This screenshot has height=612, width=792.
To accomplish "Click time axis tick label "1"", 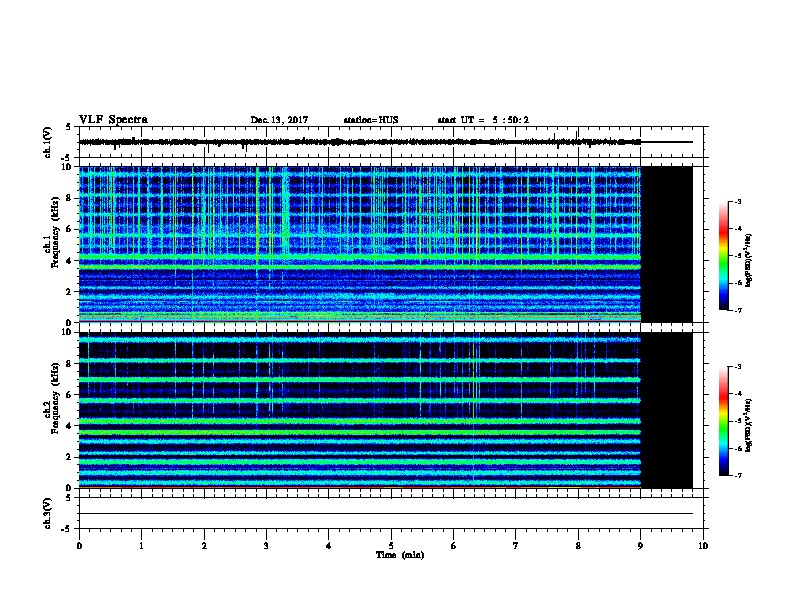I will [x=141, y=546].
